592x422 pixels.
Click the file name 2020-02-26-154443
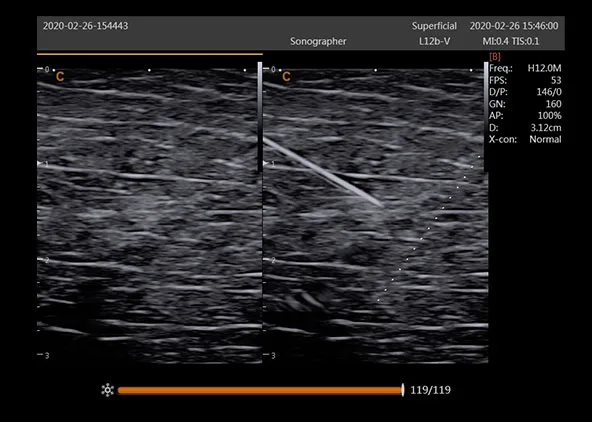[x=85, y=26]
